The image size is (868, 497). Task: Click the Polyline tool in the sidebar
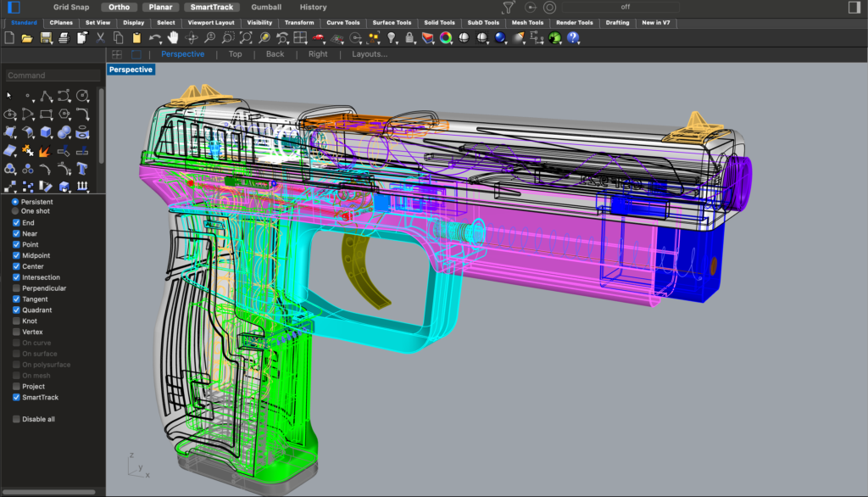click(46, 96)
